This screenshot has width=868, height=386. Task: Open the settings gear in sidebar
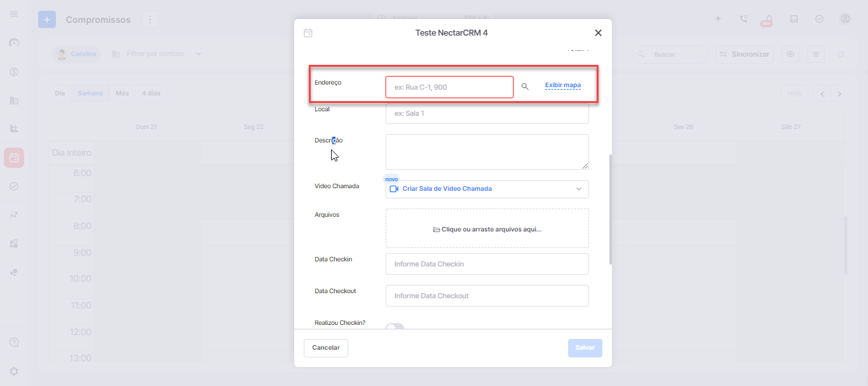[14, 371]
